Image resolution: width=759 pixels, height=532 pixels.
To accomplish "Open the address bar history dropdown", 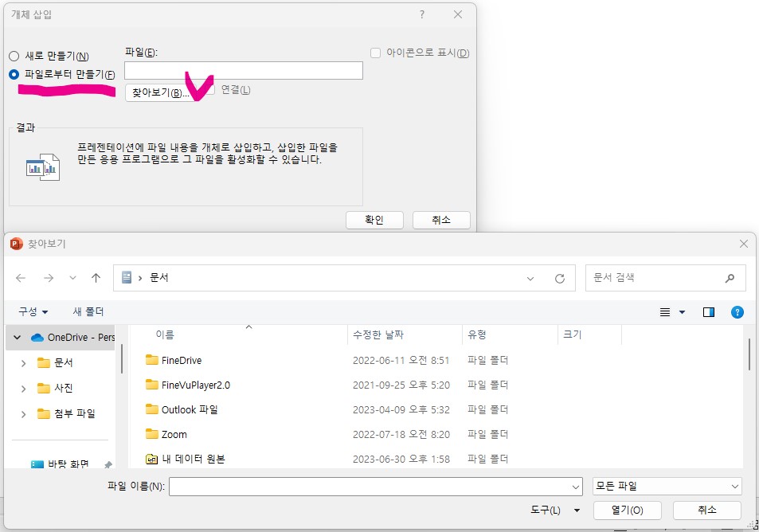I will click(x=530, y=277).
